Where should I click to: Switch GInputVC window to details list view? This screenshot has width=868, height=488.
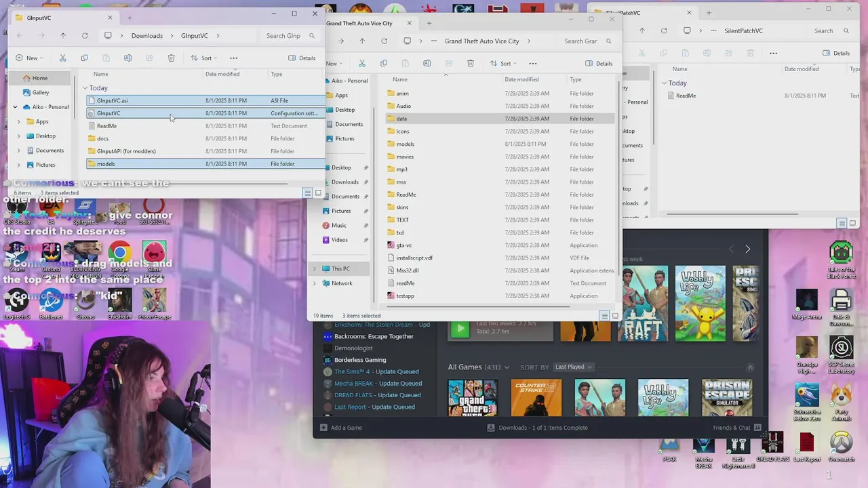tap(307, 193)
